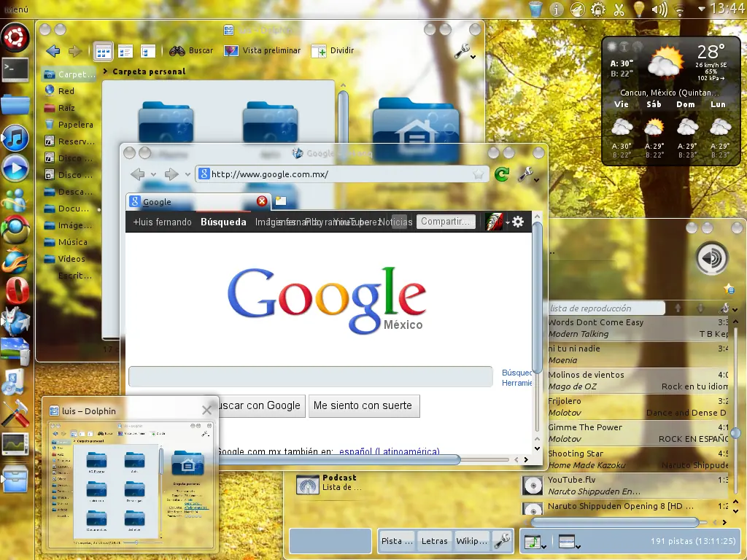
Task: Open español (Latinoamérica) link
Action: [x=390, y=451]
